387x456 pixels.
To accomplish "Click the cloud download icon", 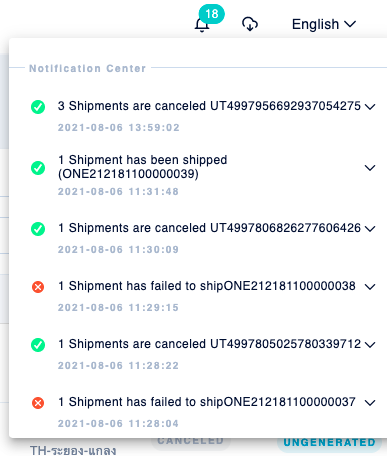I will point(250,24).
